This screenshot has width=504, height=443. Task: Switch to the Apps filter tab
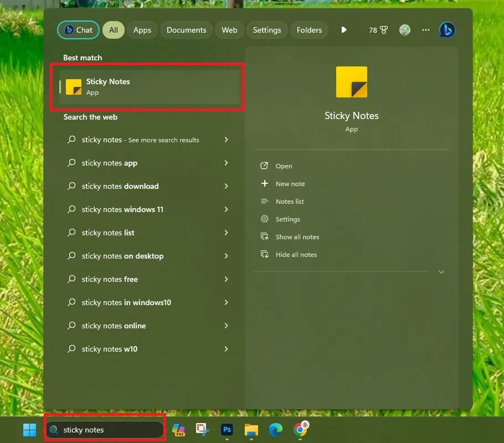click(142, 30)
